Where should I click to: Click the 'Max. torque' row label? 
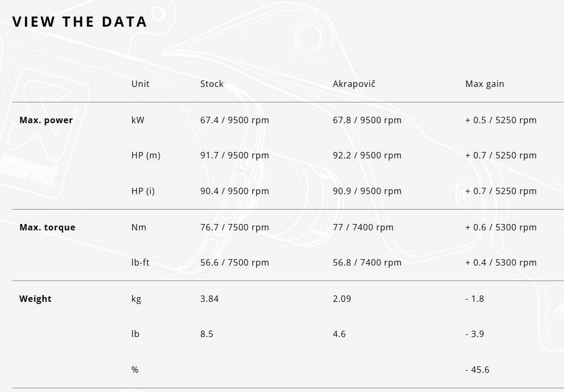coord(47,227)
